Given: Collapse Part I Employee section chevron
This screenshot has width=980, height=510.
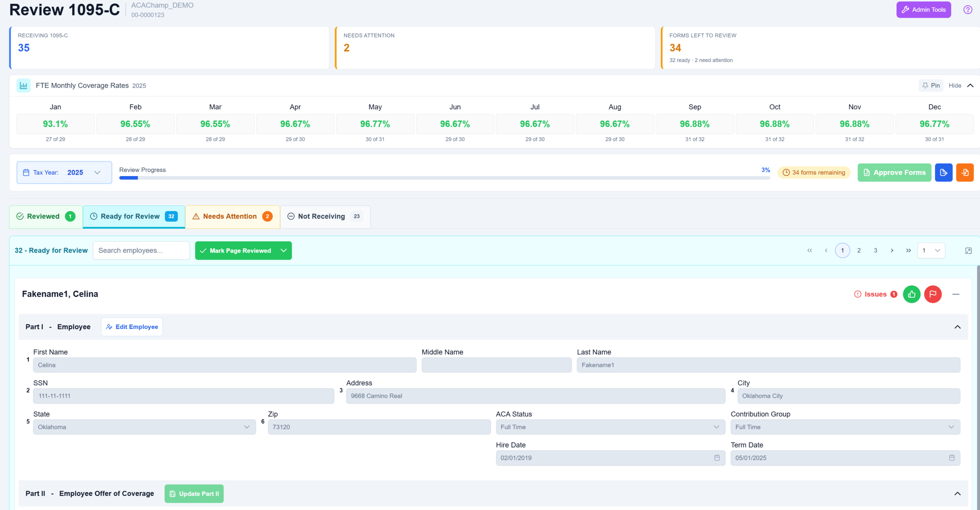Looking at the screenshot, I should (957, 327).
